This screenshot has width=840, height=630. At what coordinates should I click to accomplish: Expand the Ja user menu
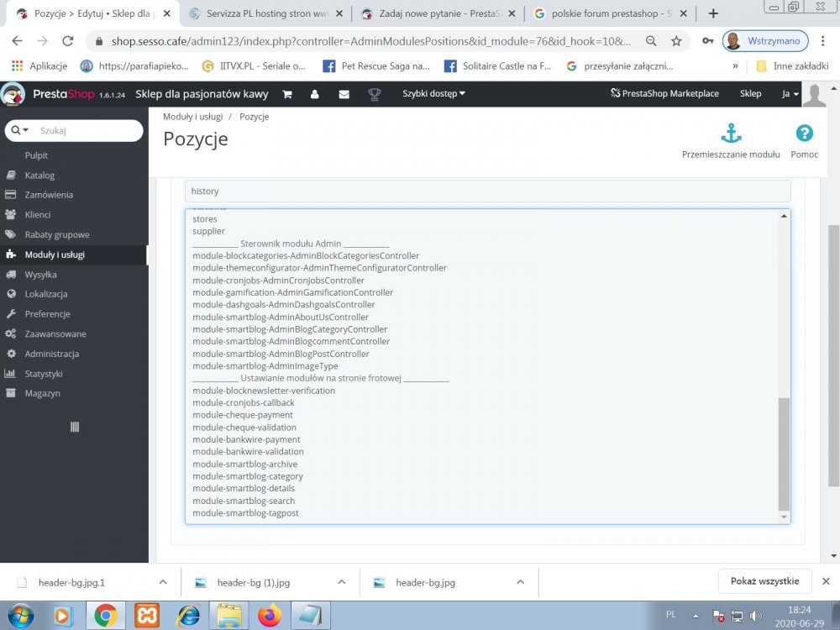[x=790, y=94]
